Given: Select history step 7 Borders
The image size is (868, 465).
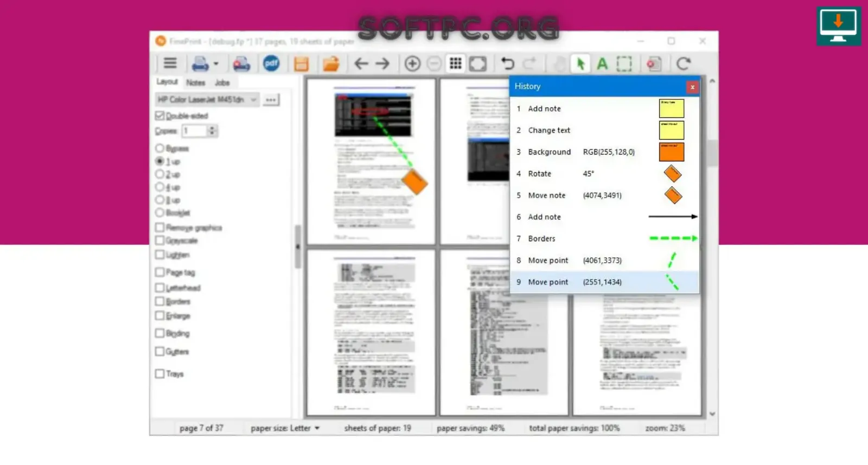Looking at the screenshot, I should coord(605,238).
